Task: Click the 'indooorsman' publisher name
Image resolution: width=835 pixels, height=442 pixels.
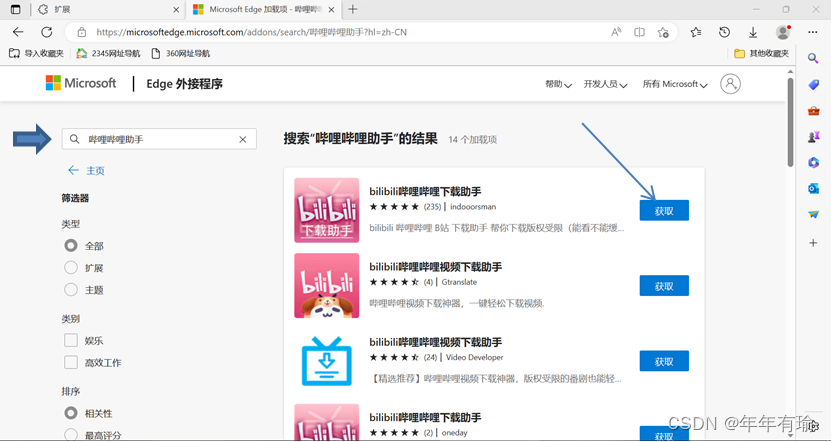Action: (x=473, y=207)
